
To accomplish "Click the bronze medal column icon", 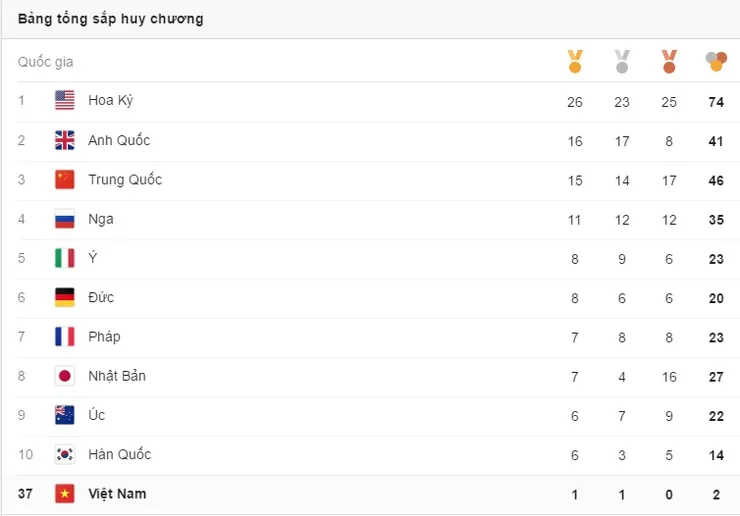I will click(669, 61).
